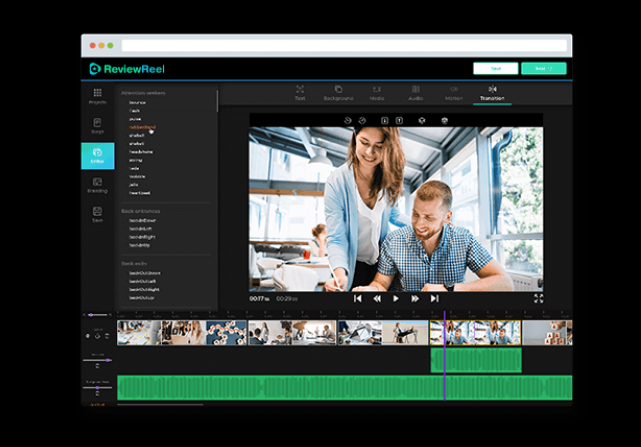Click the redo icon above the preview
Image resolution: width=641 pixels, height=447 pixels.
(x=361, y=120)
